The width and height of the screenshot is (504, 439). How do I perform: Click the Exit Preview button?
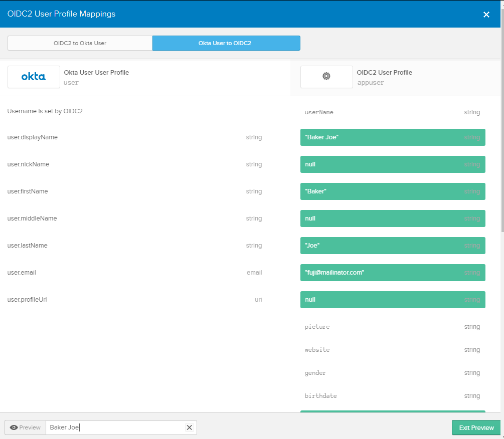pos(476,427)
